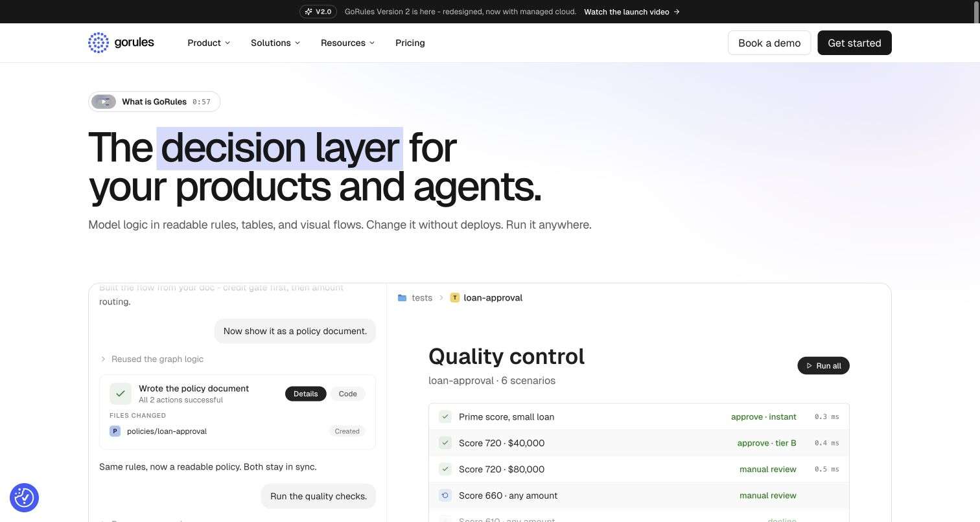980x522 pixels.
Task: Open the tests breadcrumb folder
Action: coord(422,298)
